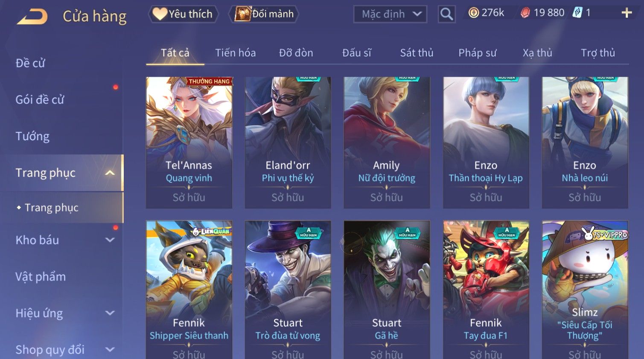This screenshot has height=359, width=644.
Task: Click the blue voucher ticket icon
Action: (x=577, y=13)
